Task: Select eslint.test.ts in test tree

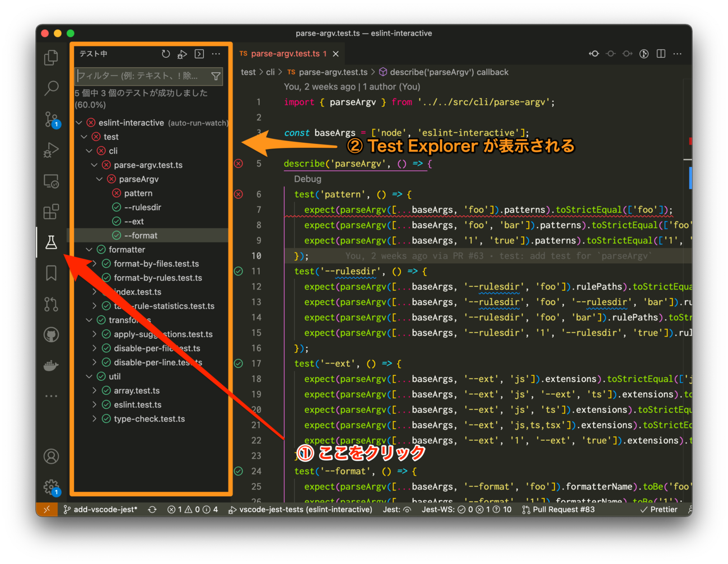Action: tap(138, 405)
